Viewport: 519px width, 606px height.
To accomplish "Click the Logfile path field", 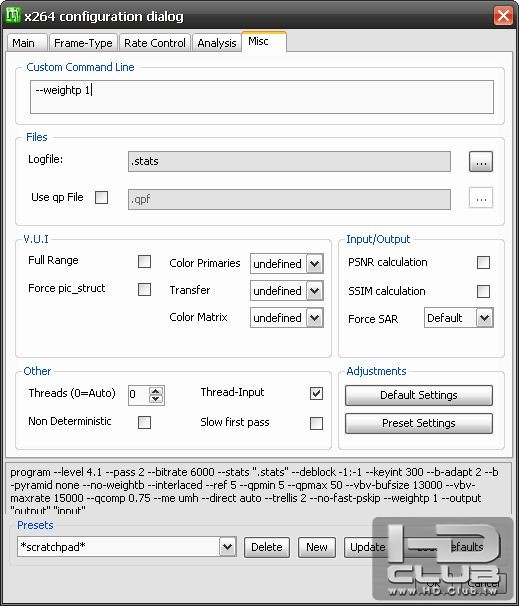I will (x=289, y=161).
